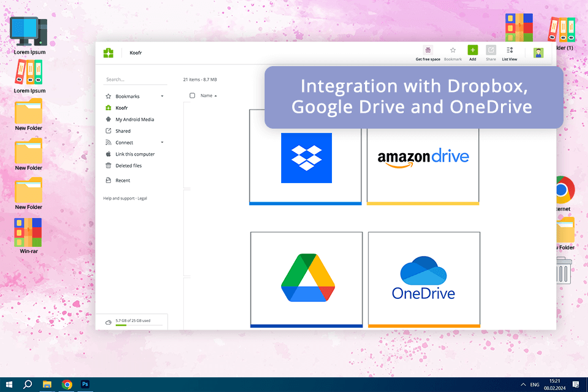Image resolution: width=588 pixels, height=392 pixels.
Task: Show hidden tray icons chevron
Action: coord(523,385)
